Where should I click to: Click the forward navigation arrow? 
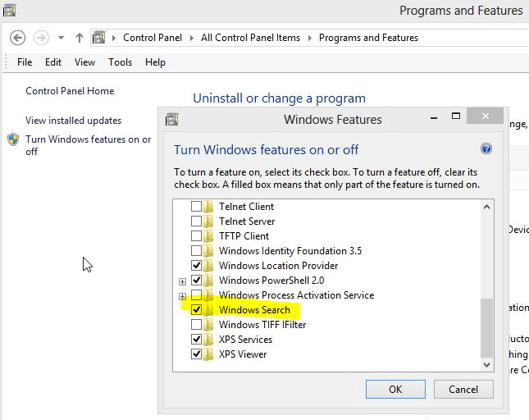pyautogui.click(x=41, y=38)
